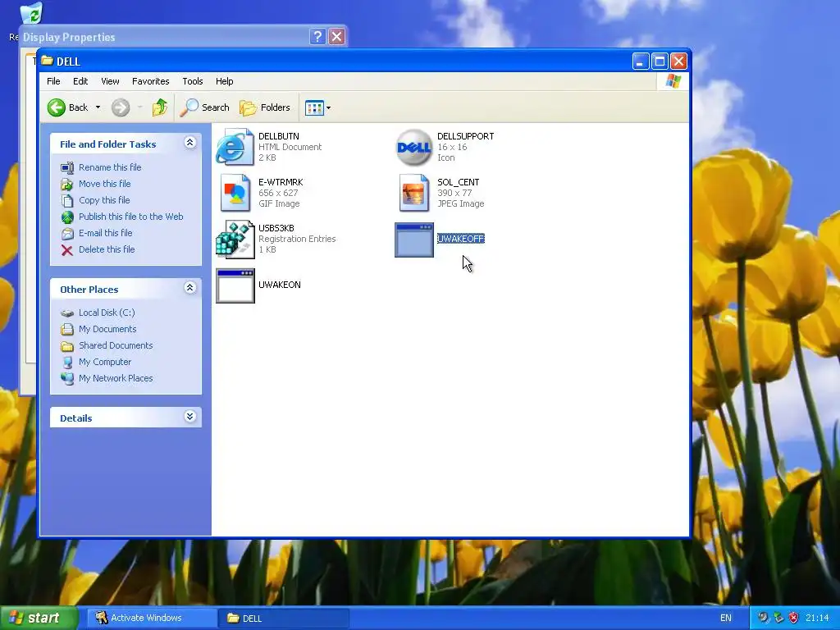Screen dimensions: 840x630
Task: Open My Network Places link
Action: tap(116, 378)
